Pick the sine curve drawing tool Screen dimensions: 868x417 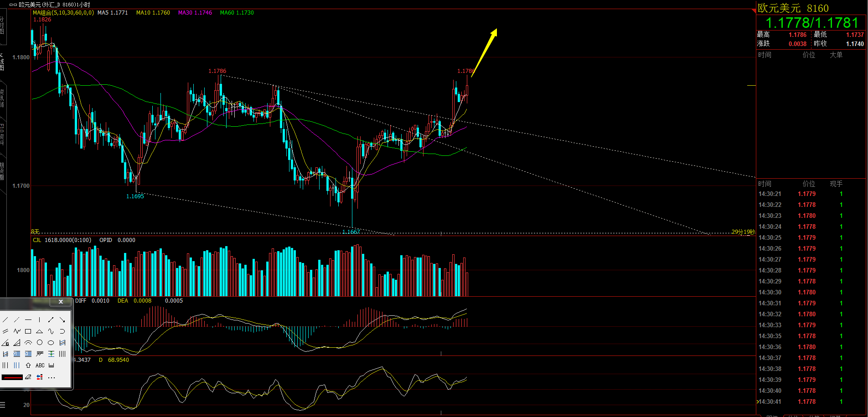(51, 331)
